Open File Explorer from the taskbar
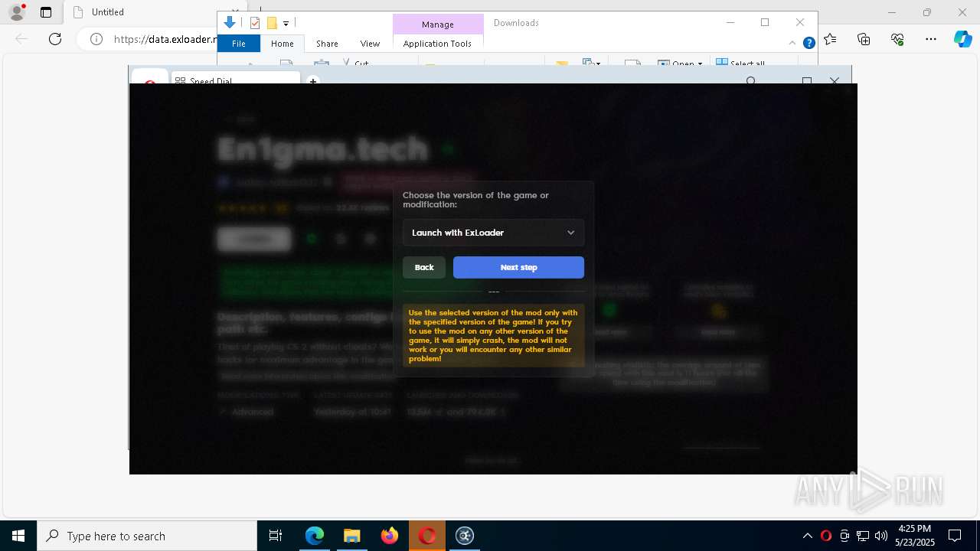Image resolution: width=980 pixels, height=551 pixels. (x=351, y=536)
